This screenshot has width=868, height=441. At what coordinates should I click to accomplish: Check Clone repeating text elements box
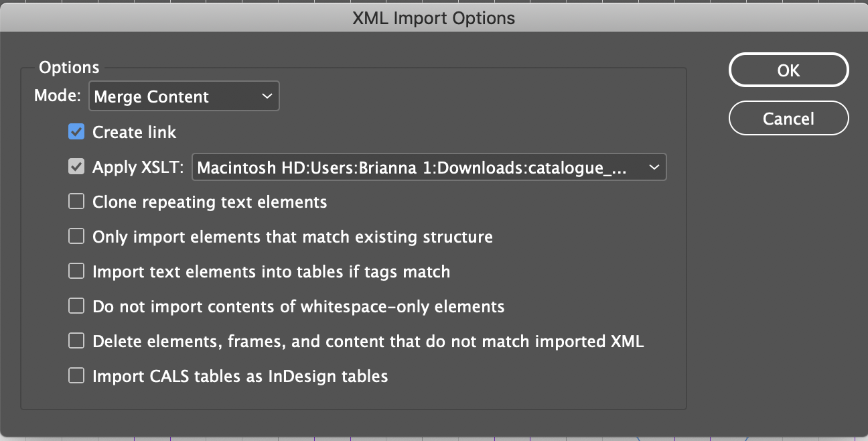[x=76, y=201]
